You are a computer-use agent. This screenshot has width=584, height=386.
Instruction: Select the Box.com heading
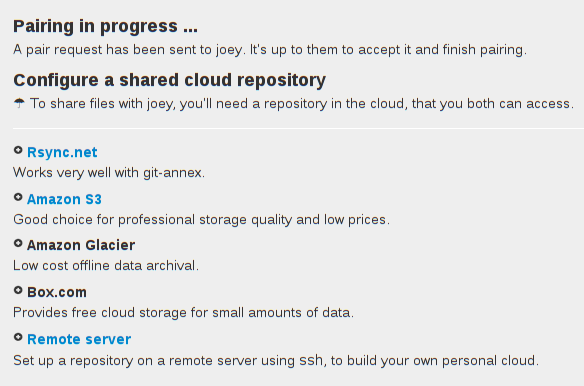click(57, 292)
